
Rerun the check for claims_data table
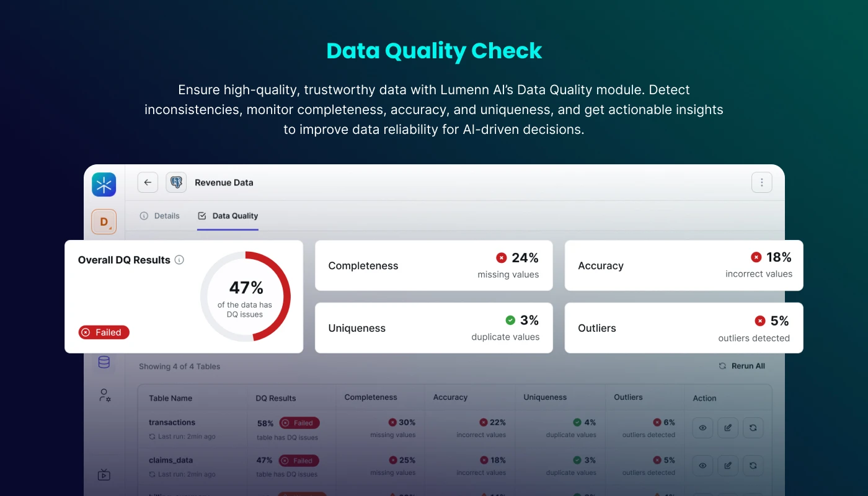pos(753,466)
